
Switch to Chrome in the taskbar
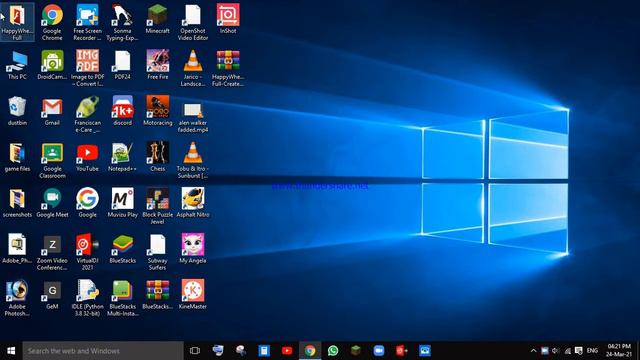click(x=310, y=351)
